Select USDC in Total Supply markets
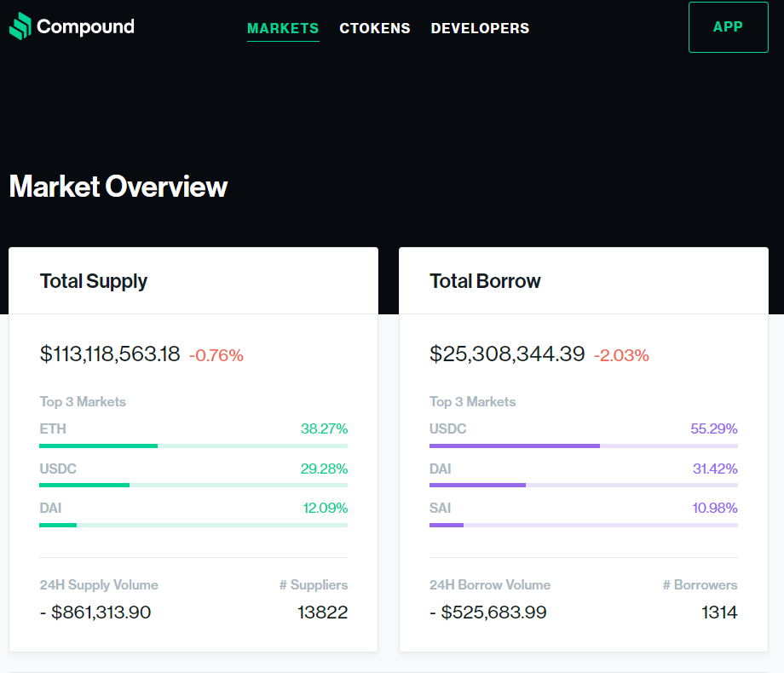The width and height of the screenshot is (784, 673). pos(58,469)
